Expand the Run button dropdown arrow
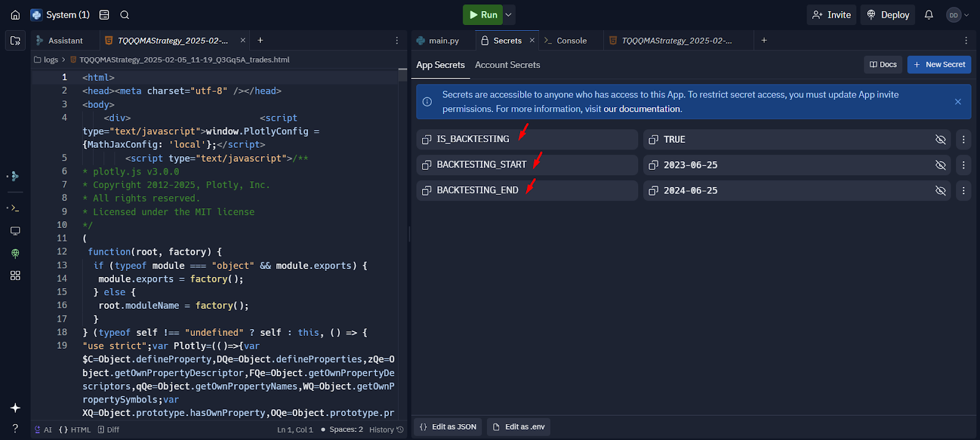The height and width of the screenshot is (440, 980). point(508,15)
